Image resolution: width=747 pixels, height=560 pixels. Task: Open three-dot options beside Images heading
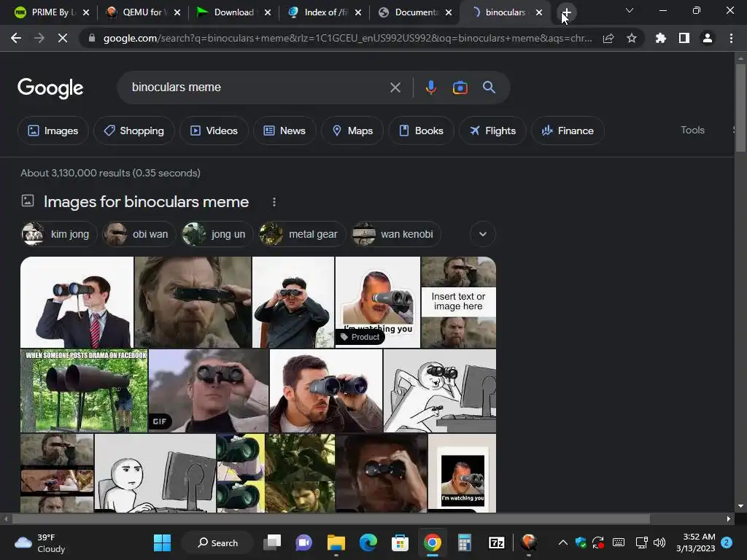[x=274, y=202]
